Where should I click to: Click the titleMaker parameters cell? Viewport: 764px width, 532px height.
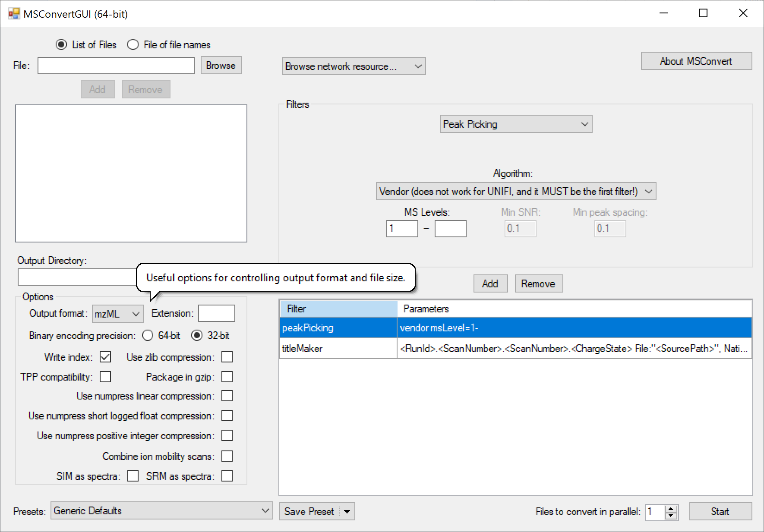[x=575, y=348]
